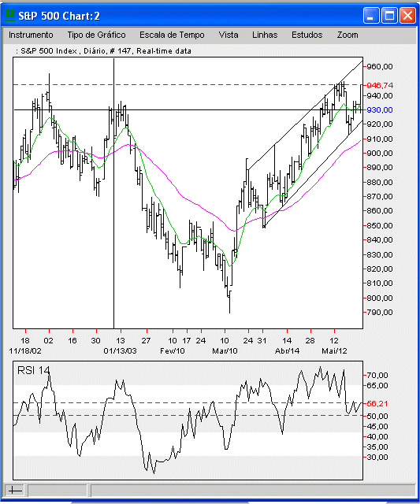420x504 pixels.
Task: Click the 01/13/03 date label
Action: [120, 350]
